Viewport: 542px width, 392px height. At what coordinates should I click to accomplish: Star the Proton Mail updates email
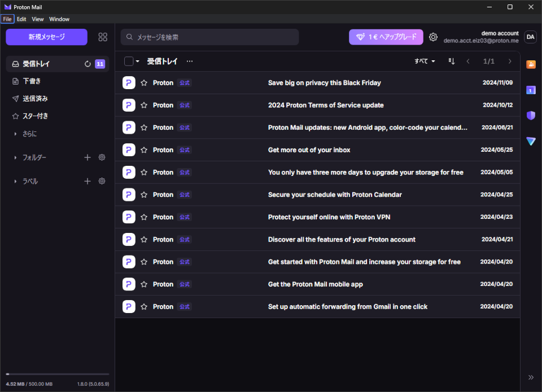click(x=144, y=127)
